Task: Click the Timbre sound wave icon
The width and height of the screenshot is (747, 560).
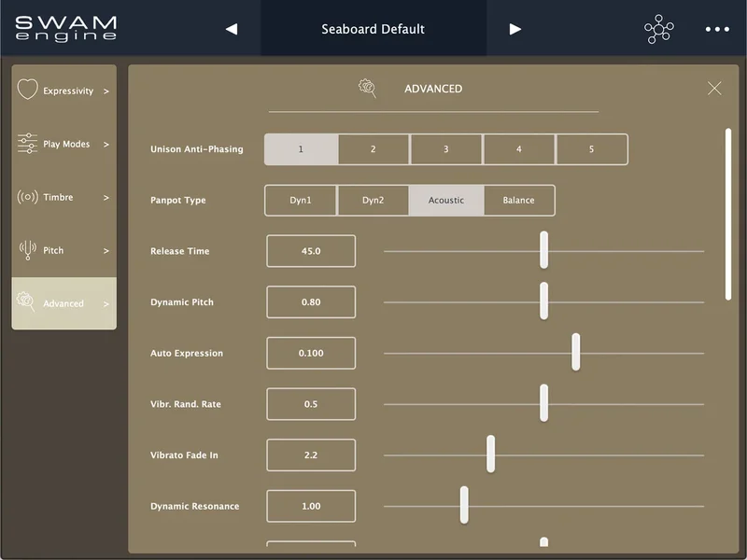Action: coord(28,197)
